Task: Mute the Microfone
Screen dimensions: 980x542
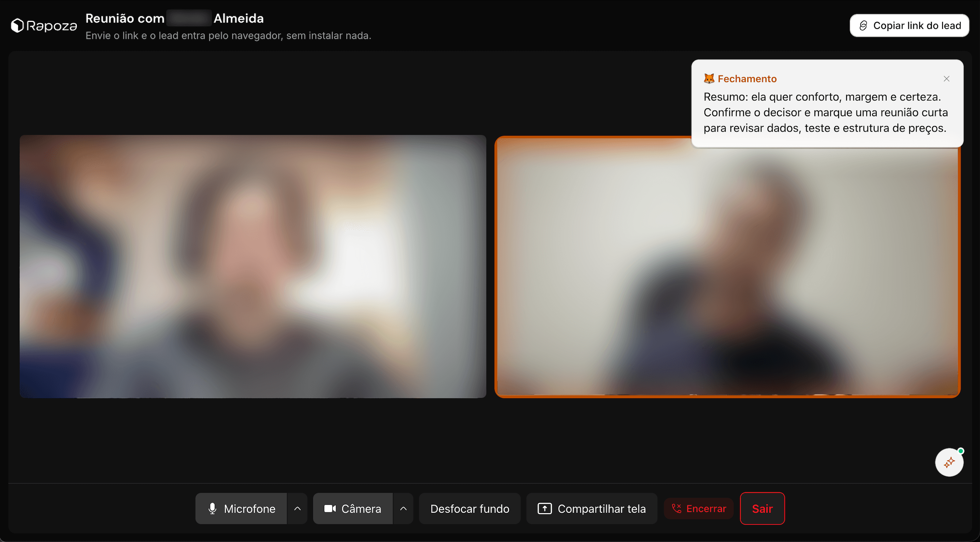Action: (x=241, y=508)
